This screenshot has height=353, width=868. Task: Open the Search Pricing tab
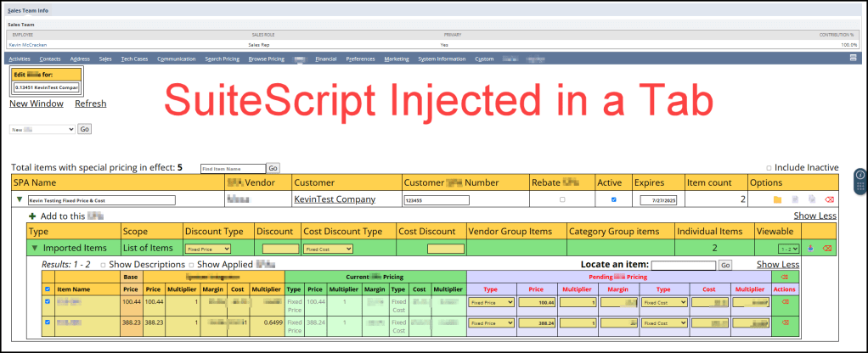coord(223,59)
